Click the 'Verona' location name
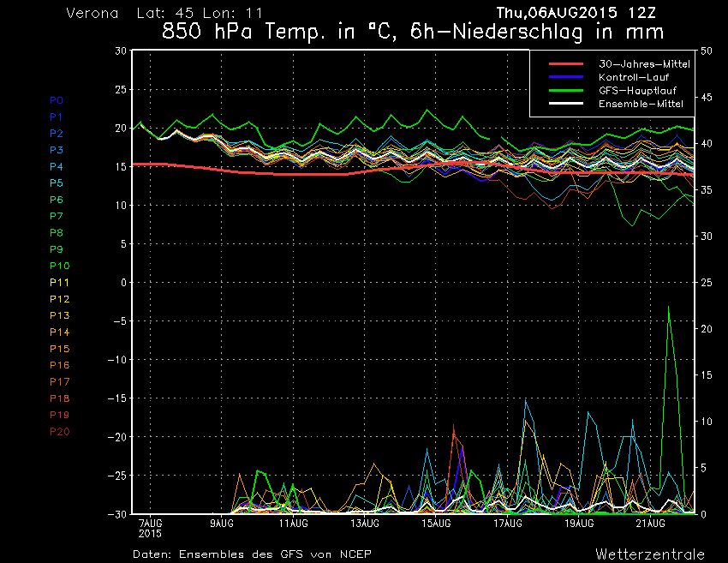This screenshot has width=728, height=563. (92, 13)
